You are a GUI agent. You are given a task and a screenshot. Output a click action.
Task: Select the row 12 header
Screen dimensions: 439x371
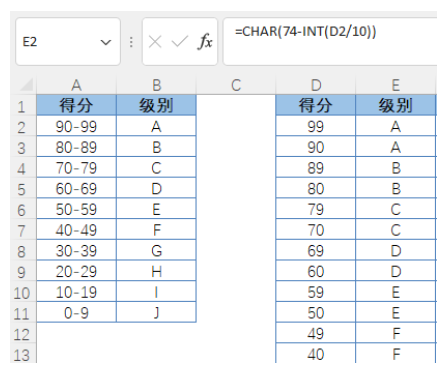(23, 334)
